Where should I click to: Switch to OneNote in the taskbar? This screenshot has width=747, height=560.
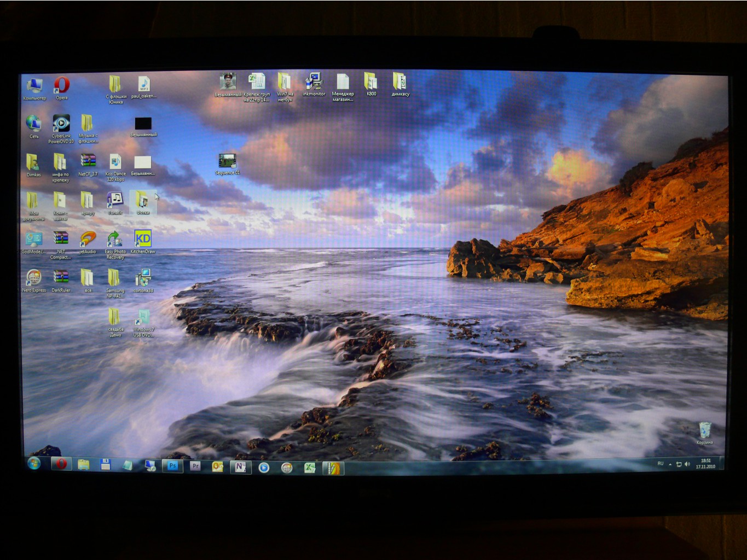point(240,467)
